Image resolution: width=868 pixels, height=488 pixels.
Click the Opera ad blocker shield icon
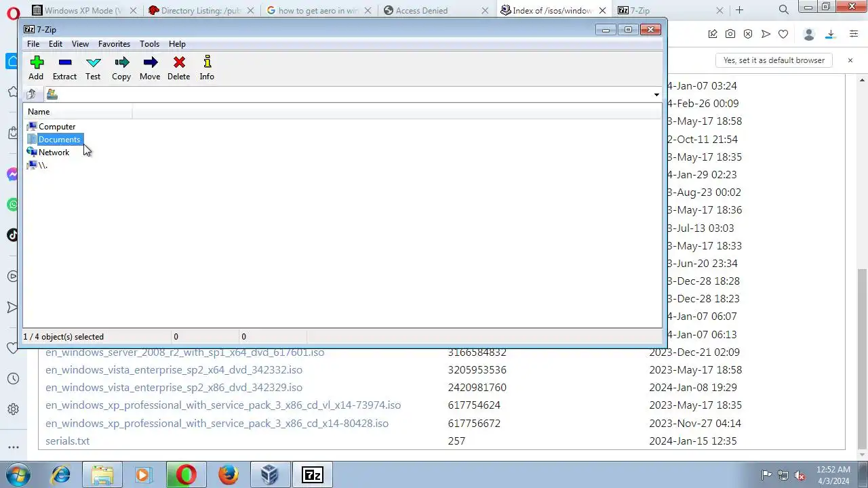748,34
